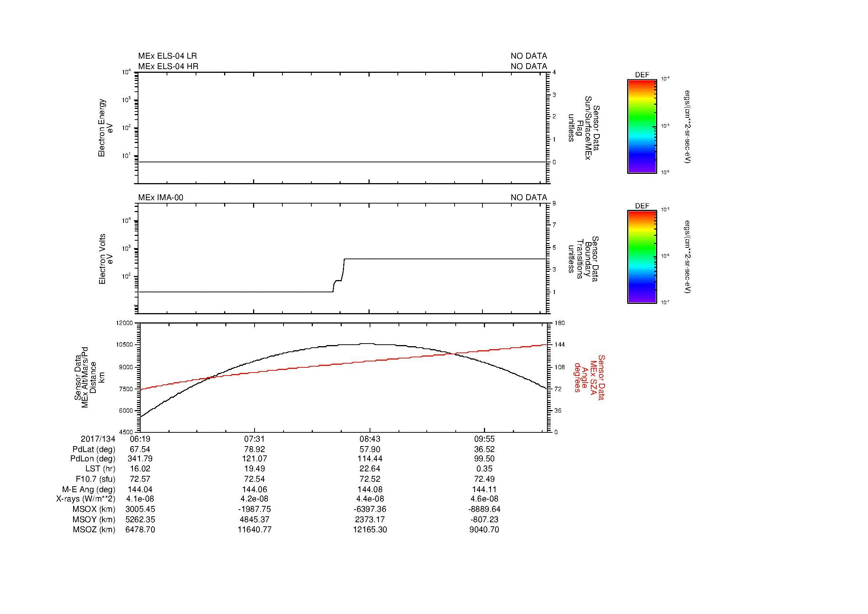Click the lower DEF color bar
The width and height of the screenshot is (868, 614).
coord(642,257)
